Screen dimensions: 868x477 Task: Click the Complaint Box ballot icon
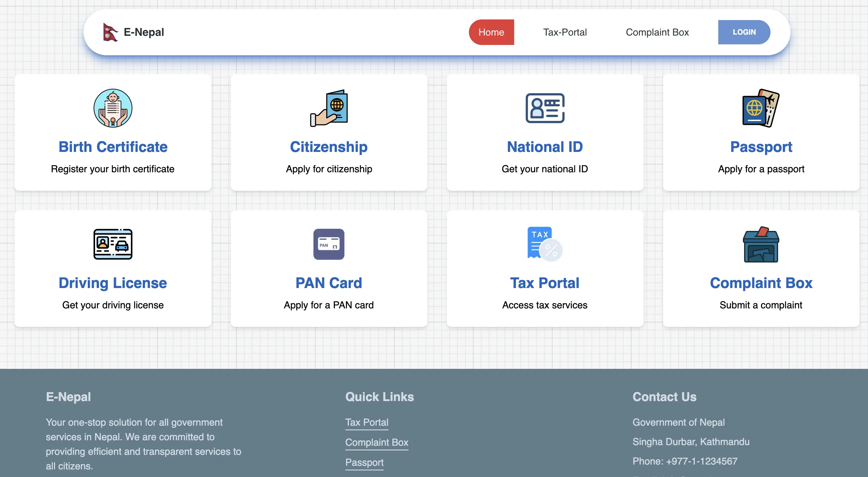tap(761, 244)
